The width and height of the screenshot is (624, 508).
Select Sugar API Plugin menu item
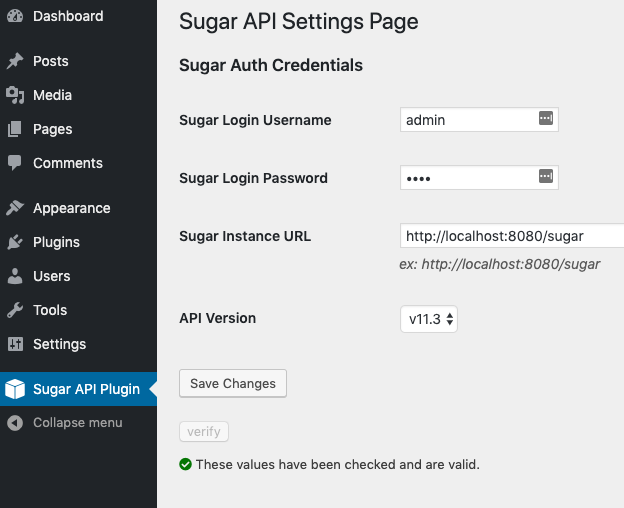(78, 389)
